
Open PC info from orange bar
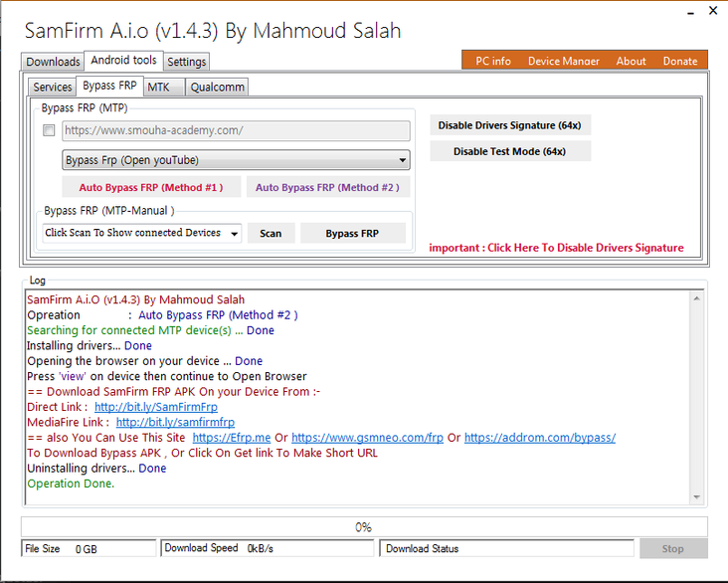coord(493,61)
